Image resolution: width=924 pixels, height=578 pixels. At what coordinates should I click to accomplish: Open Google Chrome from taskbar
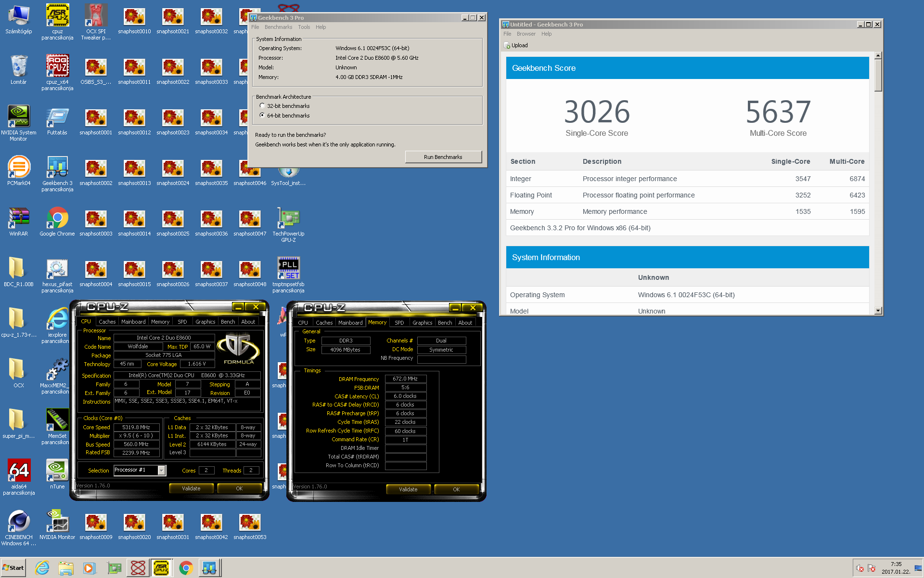pyautogui.click(x=186, y=568)
